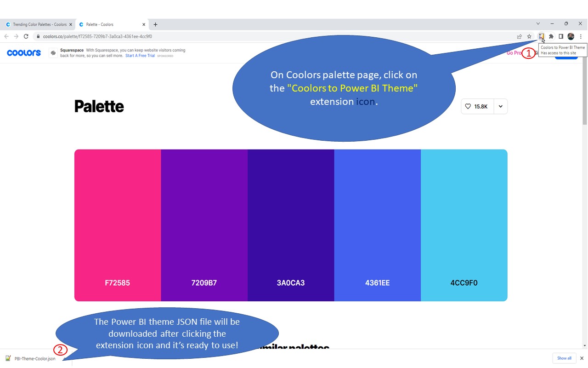Close the Trending Color Palettes tab
The width and height of the screenshot is (588, 368).
70,24
